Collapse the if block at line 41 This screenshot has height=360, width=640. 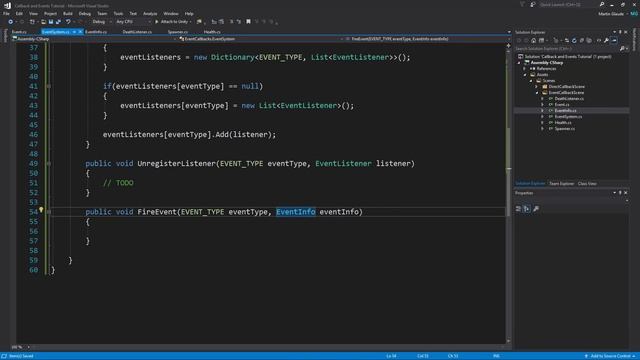pos(49,86)
